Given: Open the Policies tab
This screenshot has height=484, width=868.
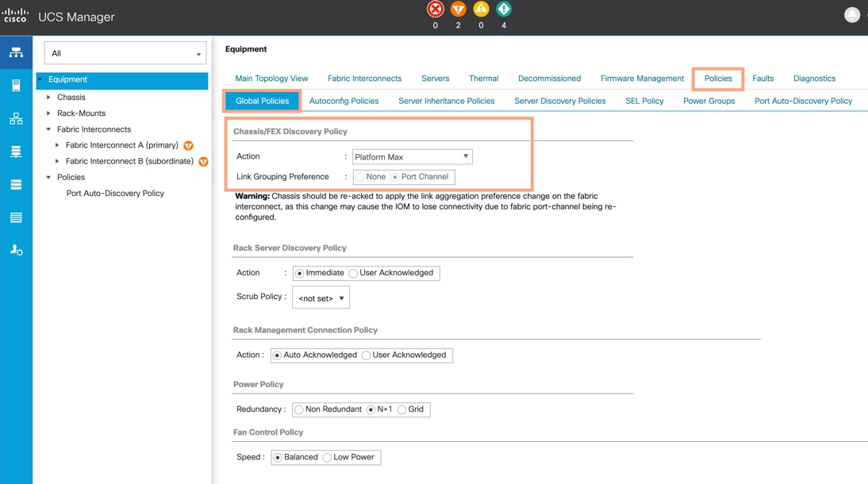Looking at the screenshot, I should click(718, 78).
